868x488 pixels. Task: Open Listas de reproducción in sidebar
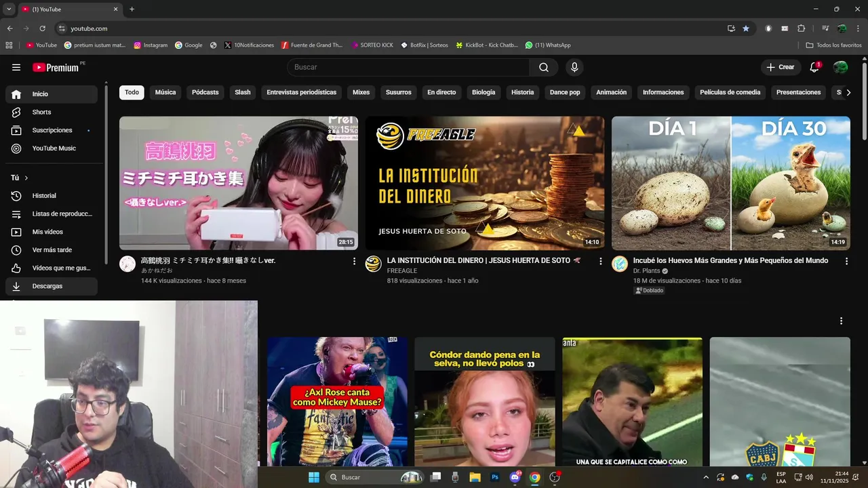(52, 213)
